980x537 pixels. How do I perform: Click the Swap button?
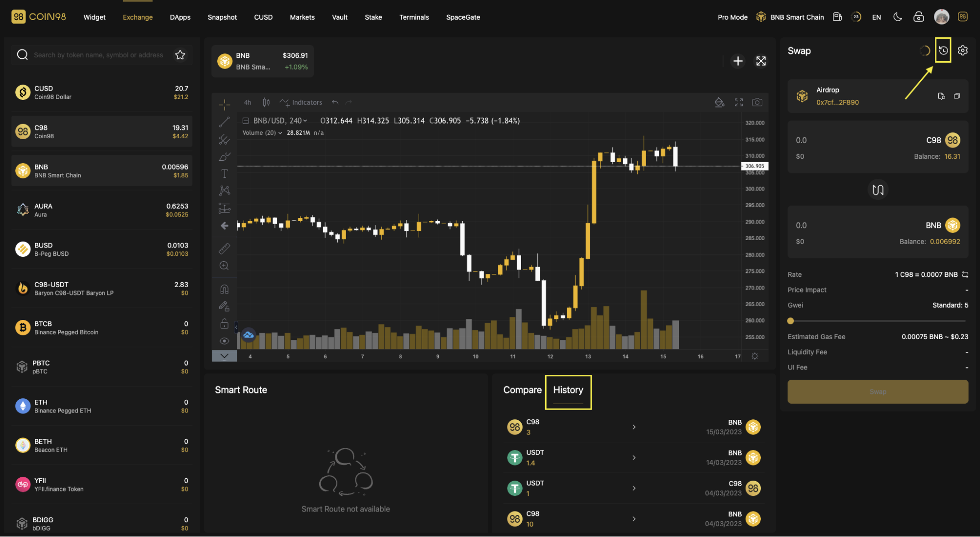(878, 391)
